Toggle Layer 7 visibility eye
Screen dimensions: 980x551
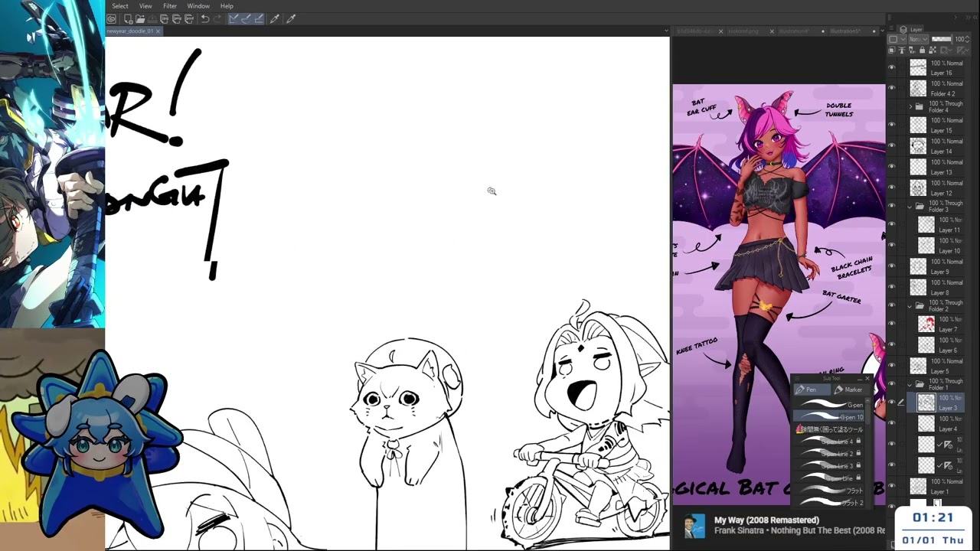tap(891, 324)
